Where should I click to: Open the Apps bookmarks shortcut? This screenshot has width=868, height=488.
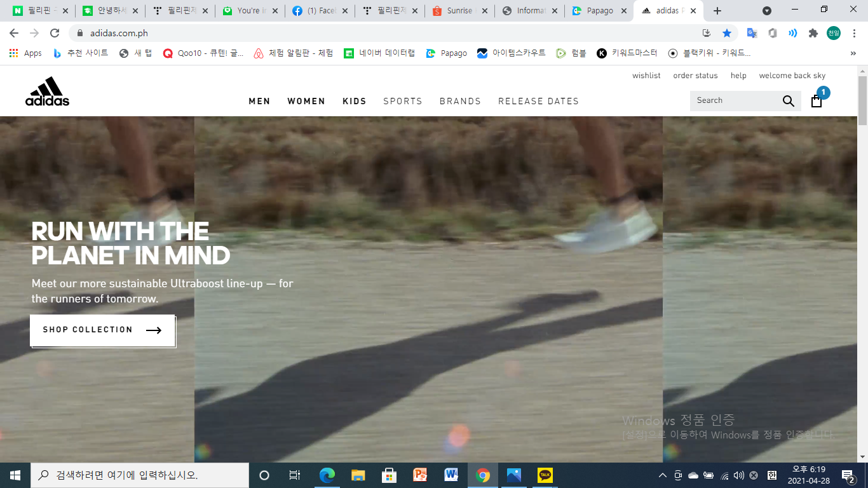coord(25,53)
